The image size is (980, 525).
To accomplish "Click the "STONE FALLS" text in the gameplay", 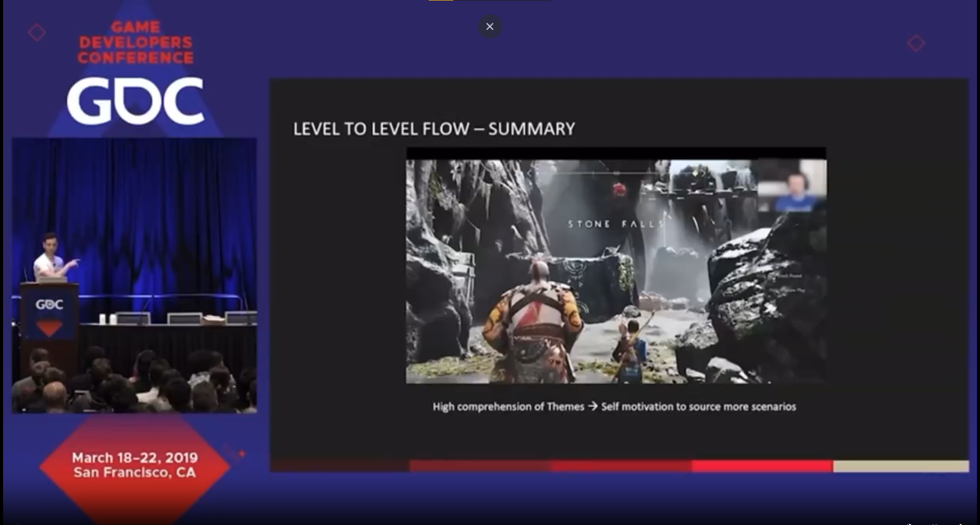I will point(616,224).
